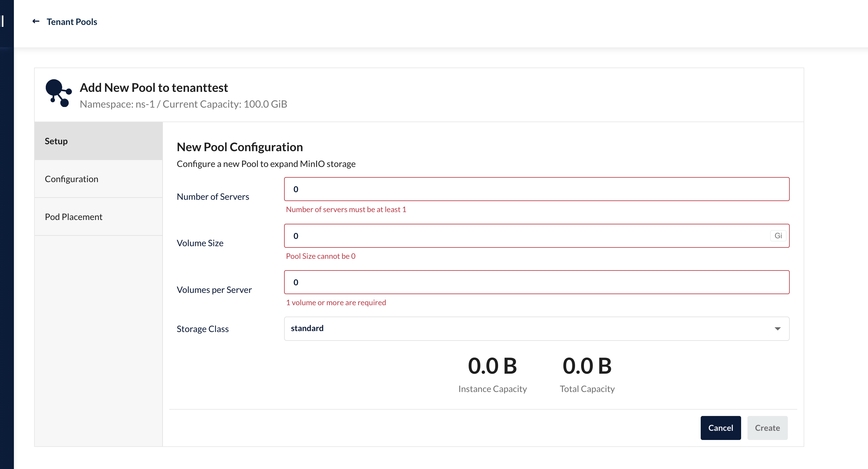Click the New Pool Configuration heading
Image resolution: width=868 pixels, height=469 pixels.
click(240, 147)
